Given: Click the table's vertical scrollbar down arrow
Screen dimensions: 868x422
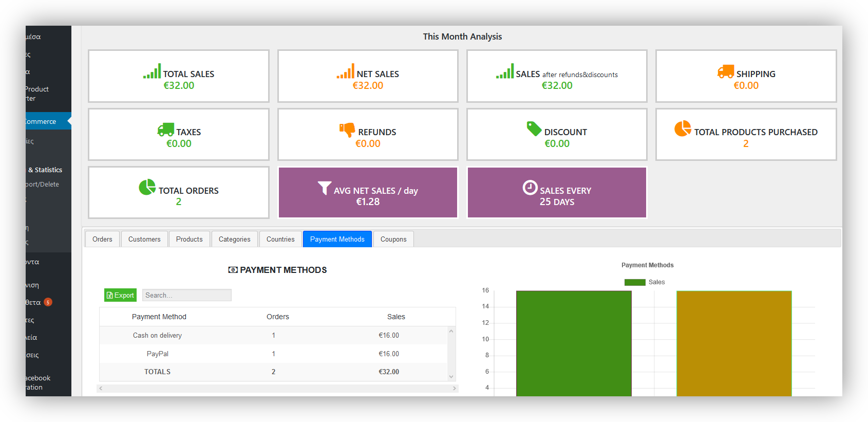Looking at the screenshot, I should (x=451, y=377).
